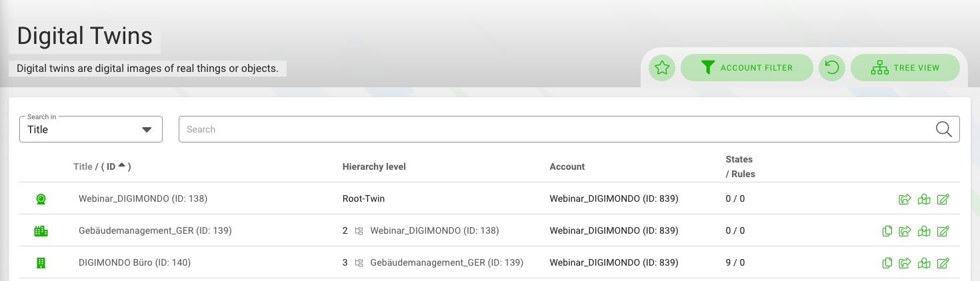Open parent twin Webinar_DIGIMONDO in hierarchy column
Screen dimensions: 980x281
pos(434,231)
